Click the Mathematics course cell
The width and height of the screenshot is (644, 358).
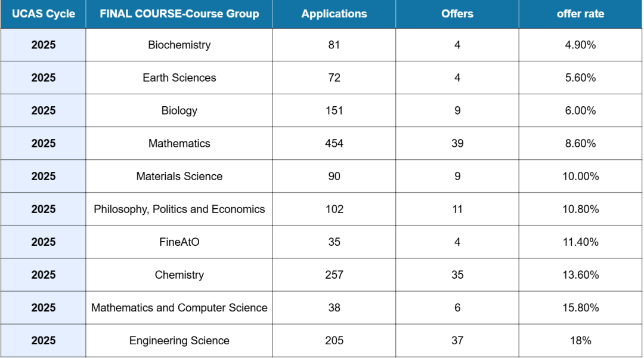click(x=179, y=143)
